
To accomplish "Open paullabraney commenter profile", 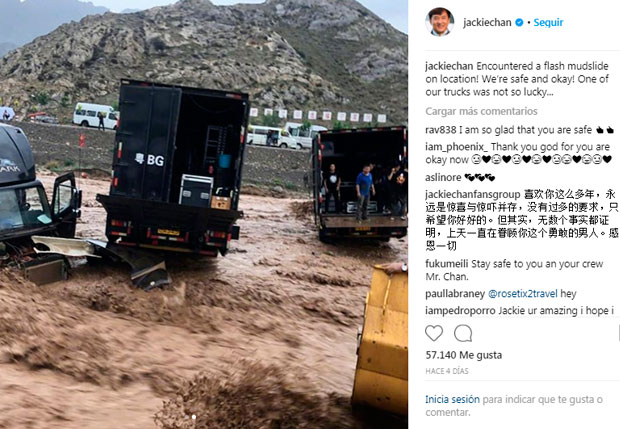I will (455, 294).
